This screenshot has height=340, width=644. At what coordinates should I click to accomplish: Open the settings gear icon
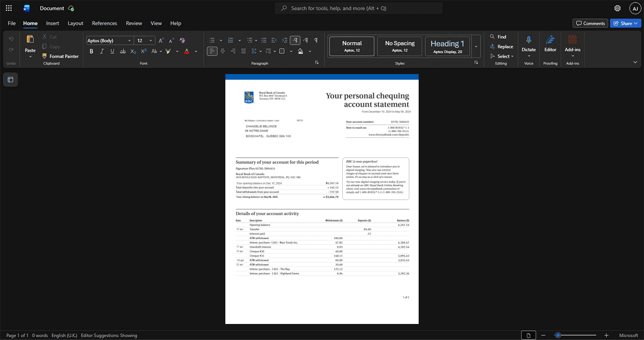618,8
